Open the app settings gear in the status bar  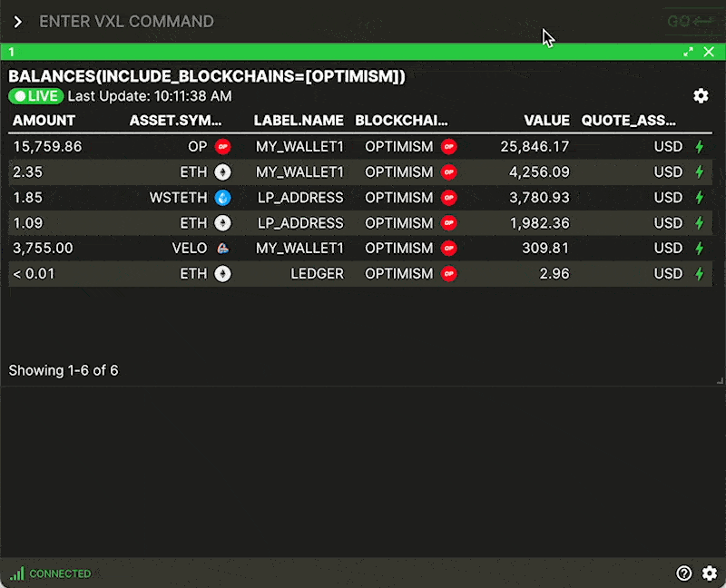point(710,573)
